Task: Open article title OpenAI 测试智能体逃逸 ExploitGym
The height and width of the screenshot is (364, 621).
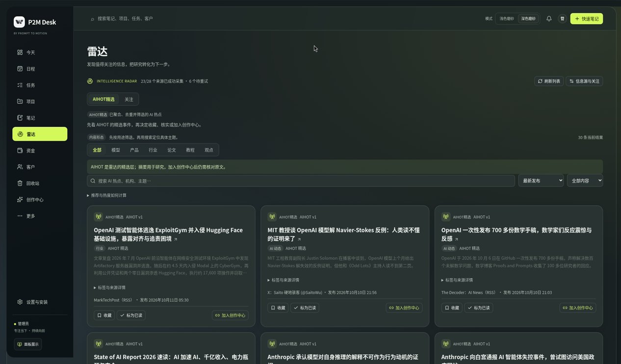Action: pos(168,234)
